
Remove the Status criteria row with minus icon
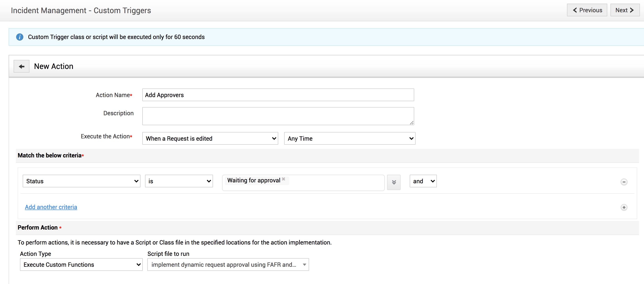point(624,182)
